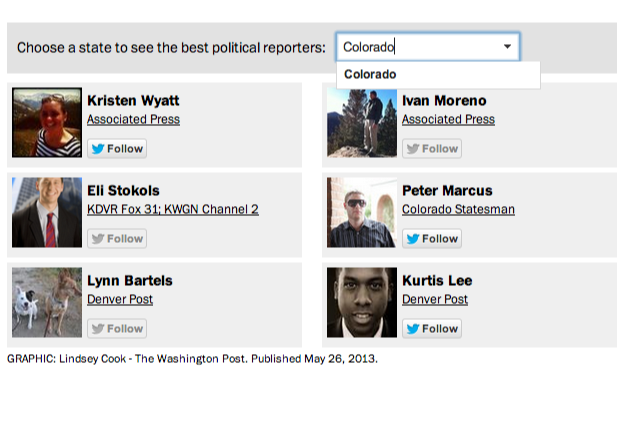Click Peter Marcus' profile photo
The width and height of the screenshot is (636, 421).
(362, 213)
